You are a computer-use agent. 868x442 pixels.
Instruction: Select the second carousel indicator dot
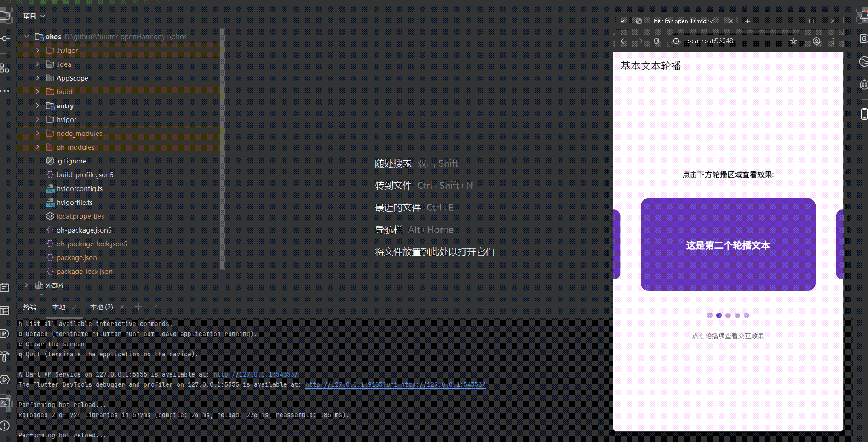[x=719, y=315]
